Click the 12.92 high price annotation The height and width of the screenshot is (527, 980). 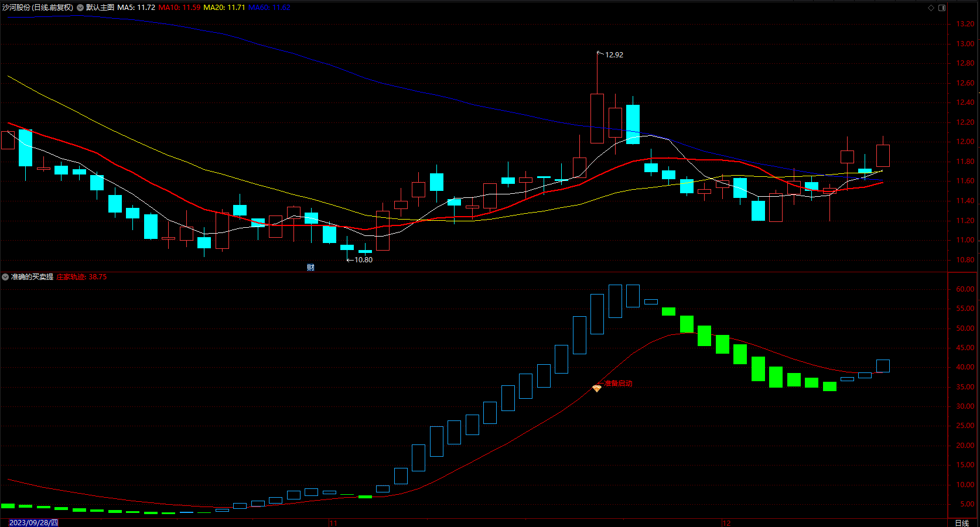click(x=614, y=54)
